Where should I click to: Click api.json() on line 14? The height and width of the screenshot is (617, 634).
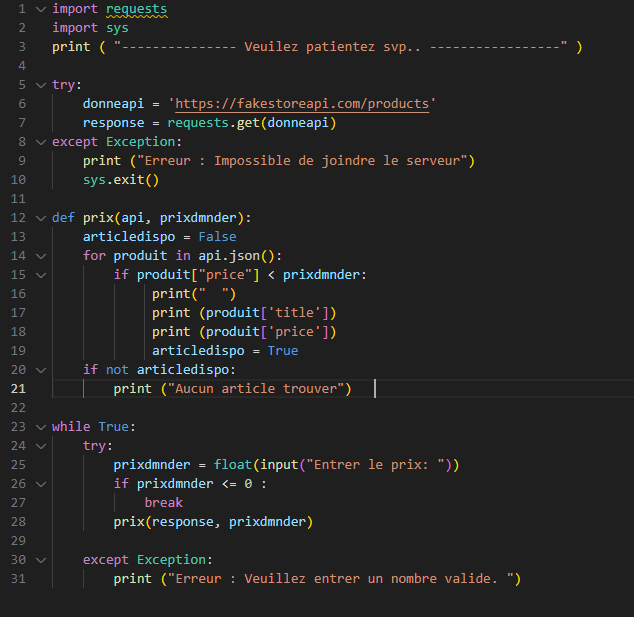(x=237, y=256)
